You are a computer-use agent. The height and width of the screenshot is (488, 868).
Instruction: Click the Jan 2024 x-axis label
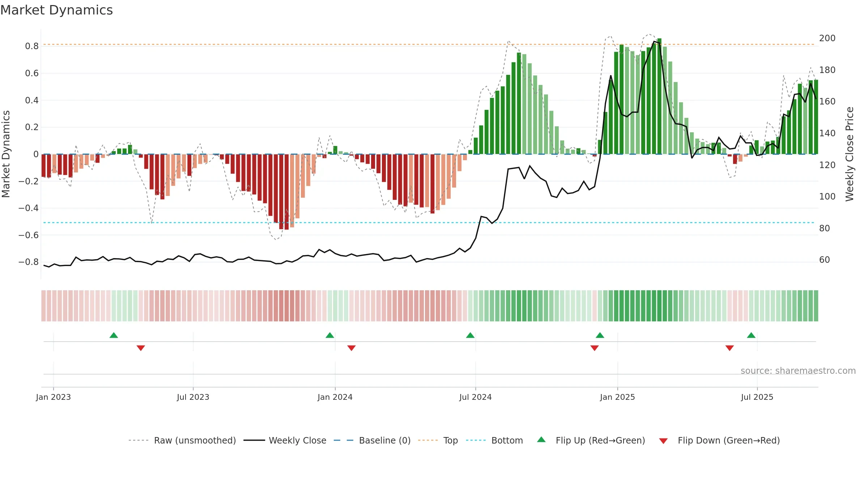335,397
